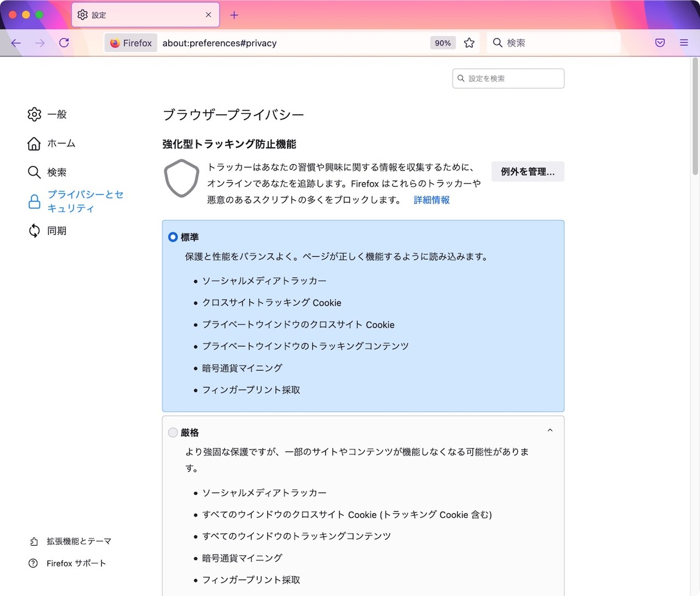Open 同期 settings category
Image resolution: width=700 pixels, height=596 pixels.
point(47,231)
